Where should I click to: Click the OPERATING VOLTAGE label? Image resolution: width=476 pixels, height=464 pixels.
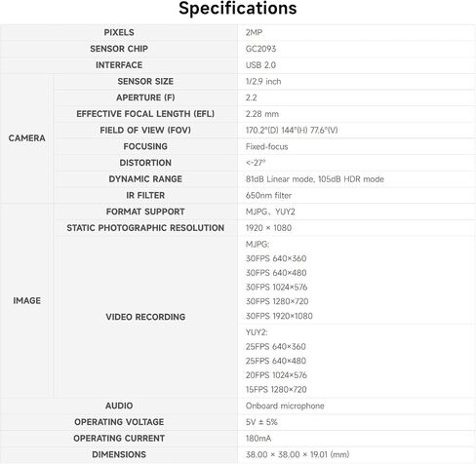(119, 422)
